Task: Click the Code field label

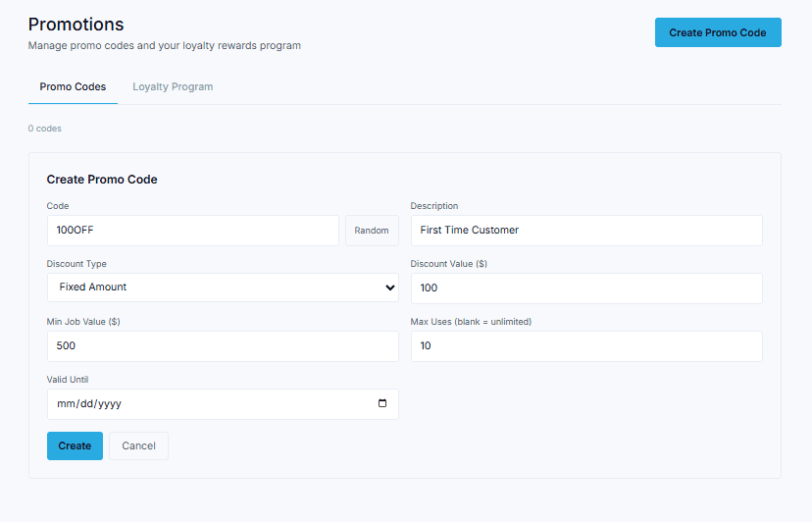Action: (x=58, y=206)
